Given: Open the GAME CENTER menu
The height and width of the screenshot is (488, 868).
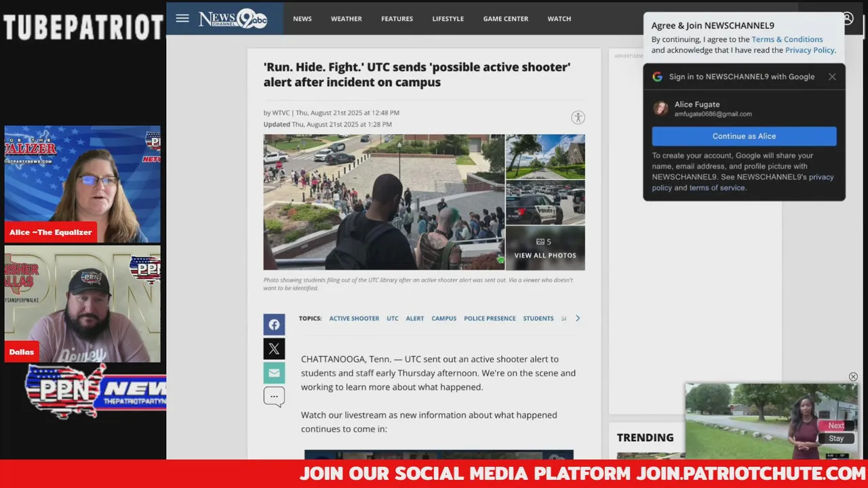Looking at the screenshot, I should (506, 18).
